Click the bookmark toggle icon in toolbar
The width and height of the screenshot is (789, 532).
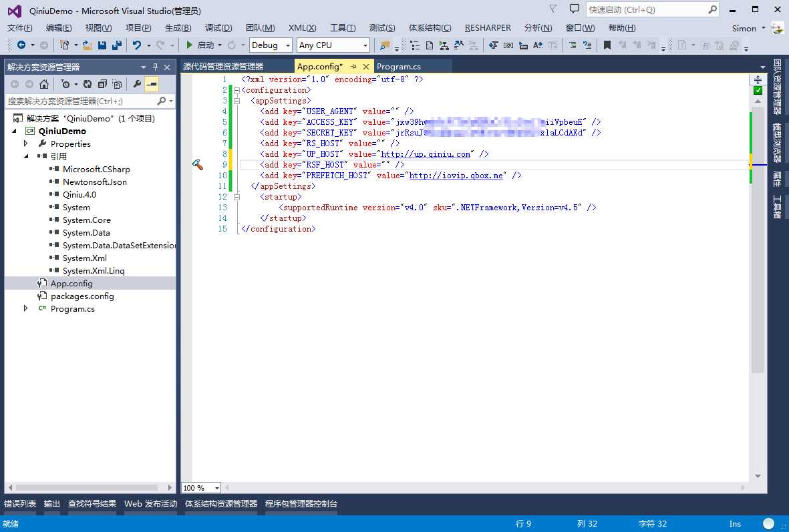pos(607,45)
